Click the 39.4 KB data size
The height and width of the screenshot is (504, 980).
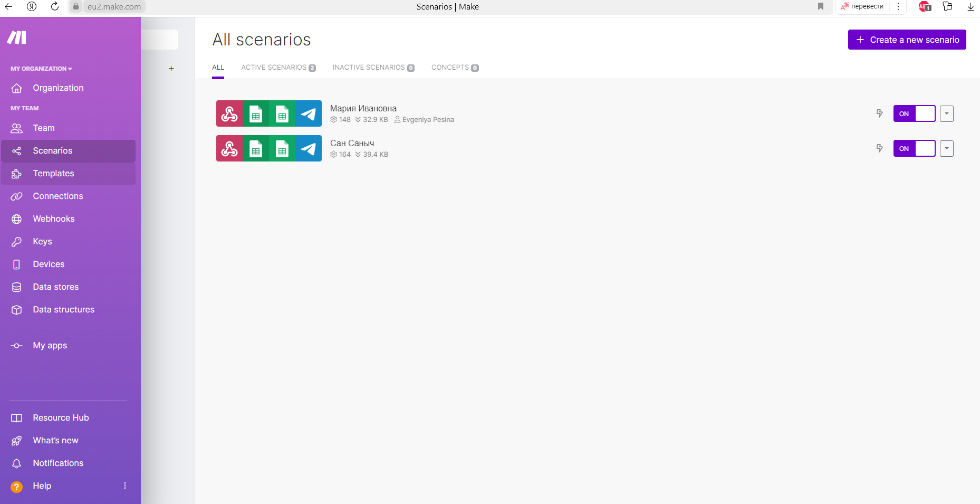point(375,155)
